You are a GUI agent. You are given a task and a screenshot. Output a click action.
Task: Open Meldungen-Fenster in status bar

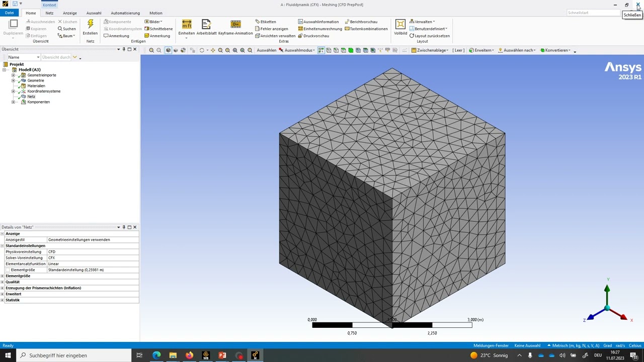tap(491, 345)
